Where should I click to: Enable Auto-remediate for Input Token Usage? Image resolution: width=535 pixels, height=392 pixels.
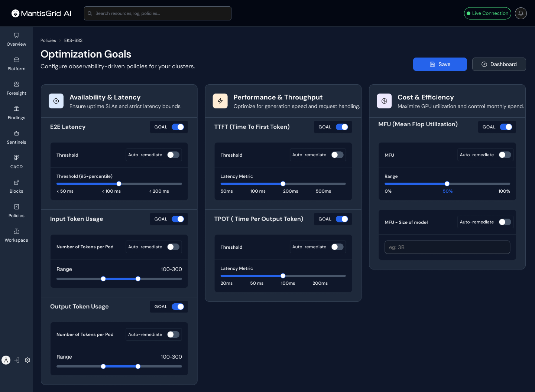pyautogui.click(x=173, y=247)
